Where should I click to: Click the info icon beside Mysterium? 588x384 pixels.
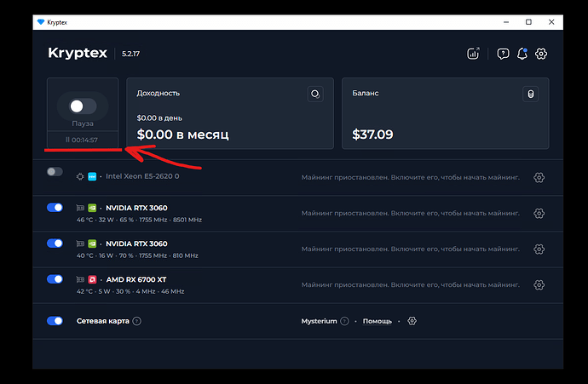coord(344,321)
